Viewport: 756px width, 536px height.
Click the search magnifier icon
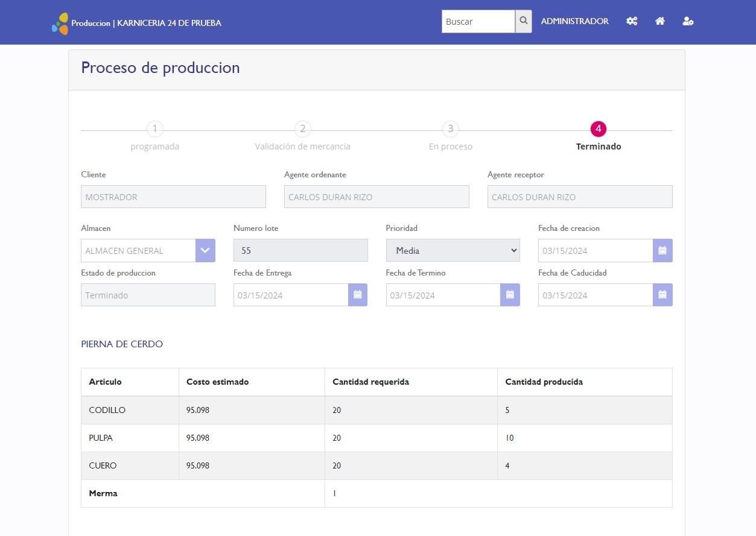click(x=524, y=21)
